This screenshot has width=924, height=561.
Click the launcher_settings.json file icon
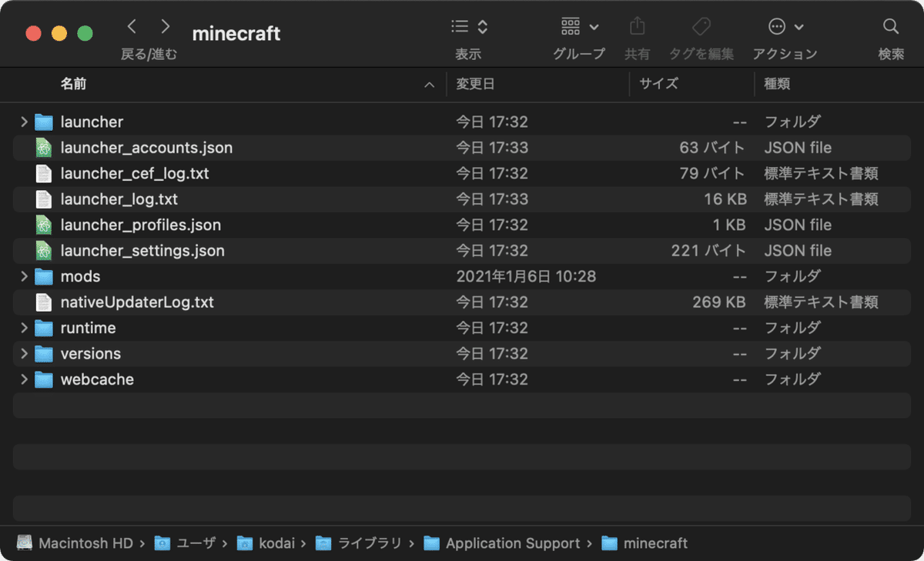[x=44, y=250]
